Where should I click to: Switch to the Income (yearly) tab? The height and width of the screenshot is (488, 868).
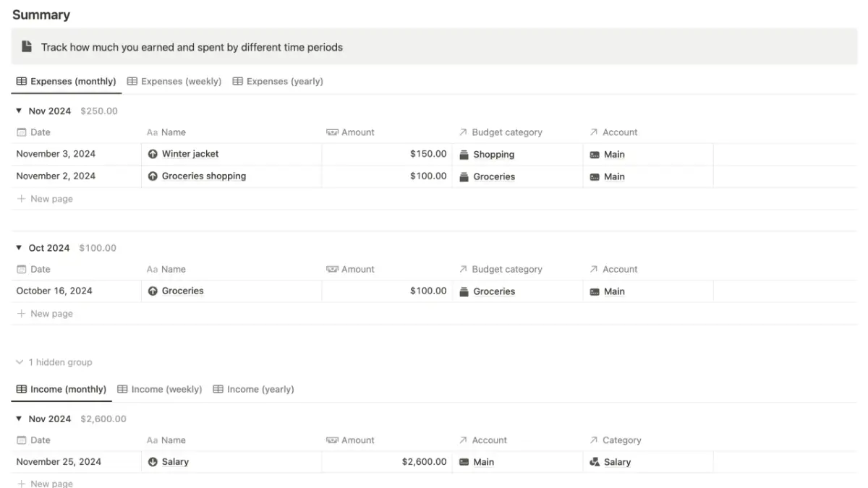coord(254,389)
